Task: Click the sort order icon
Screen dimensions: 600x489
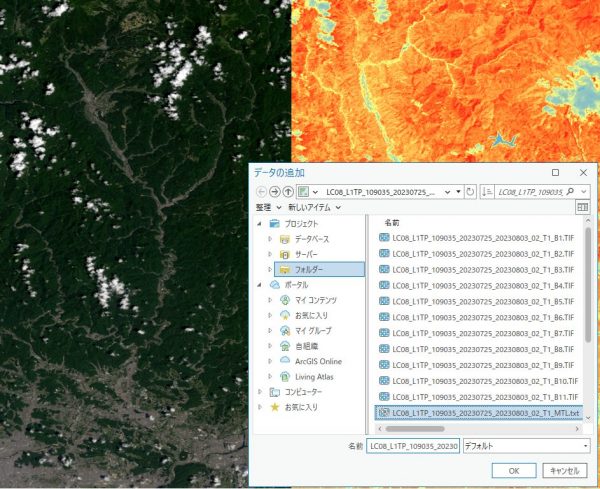Action: (487, 191)
